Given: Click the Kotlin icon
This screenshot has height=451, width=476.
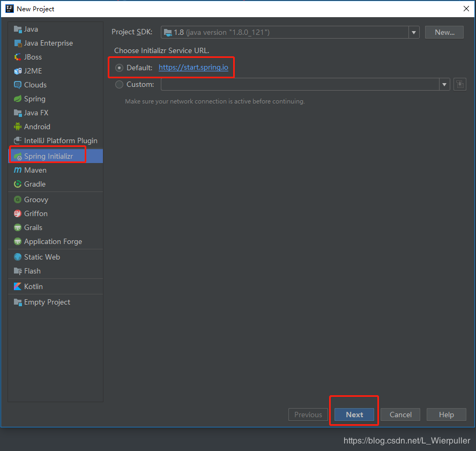Looking at the screenshot, I should click(18, 286).
